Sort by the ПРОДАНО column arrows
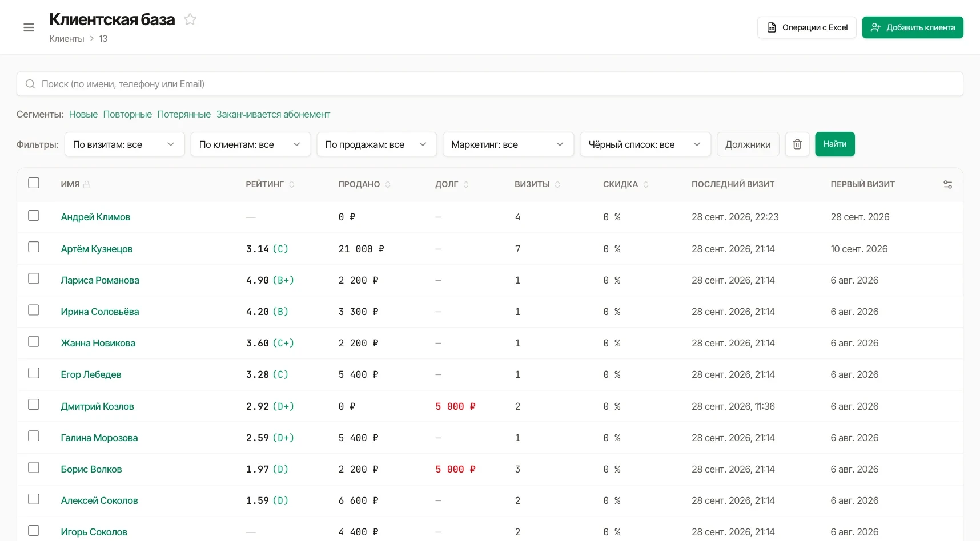The image size is (980, 541). [388, 184]
